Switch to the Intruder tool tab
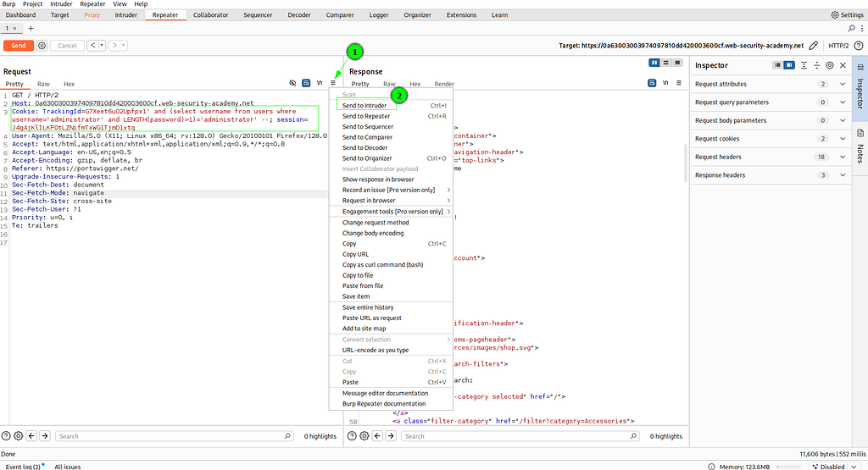Screen dimensions: 868x470 (125, 15)
